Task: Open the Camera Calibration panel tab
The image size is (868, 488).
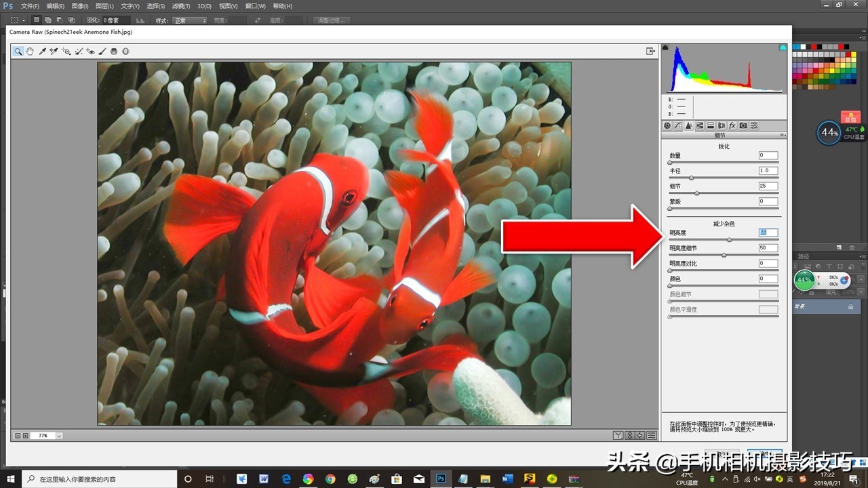Action: click(743, 125)
